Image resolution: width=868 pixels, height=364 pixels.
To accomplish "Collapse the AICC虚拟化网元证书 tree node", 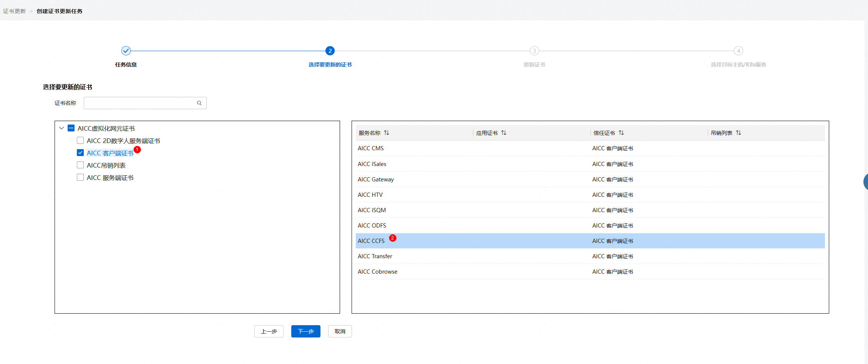I will pyautogui.click(x=61, y=128).
